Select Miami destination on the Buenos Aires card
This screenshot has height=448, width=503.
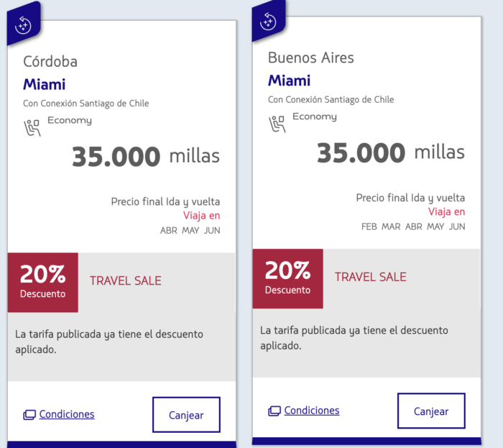pyautogui.click(x=290, y=81)
